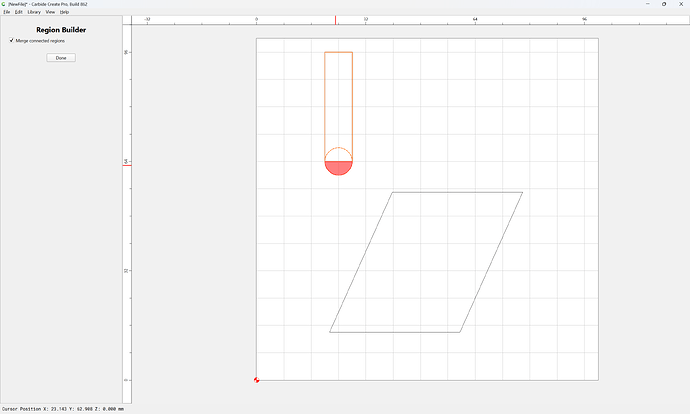Click the 32 mark on horizontal ruler
Viewport: 690px width, 414px height.
[366, 19]
